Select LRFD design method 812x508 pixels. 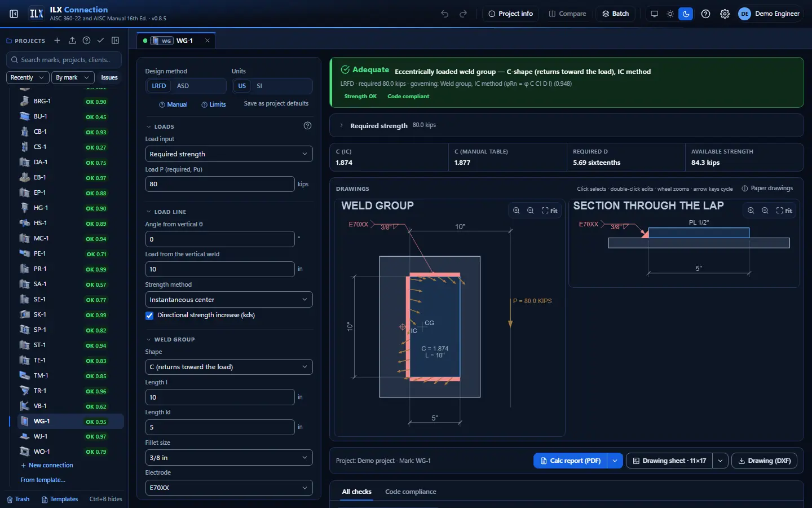point(159,86)
